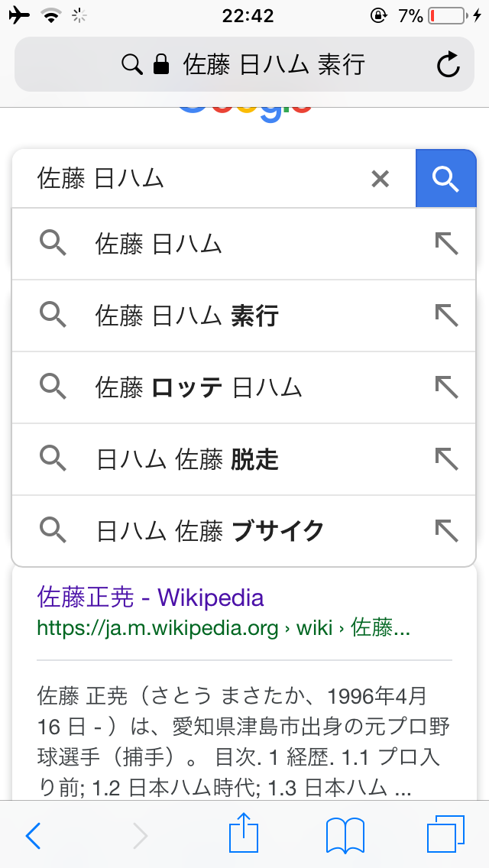Tap the reload icon in the address bar

tap(447, 64)
